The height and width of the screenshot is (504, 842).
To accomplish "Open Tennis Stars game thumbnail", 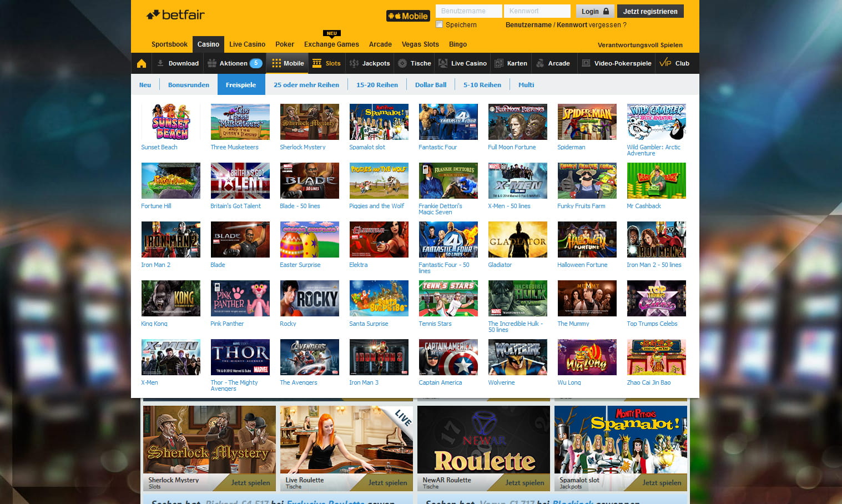I will point(448,298).
